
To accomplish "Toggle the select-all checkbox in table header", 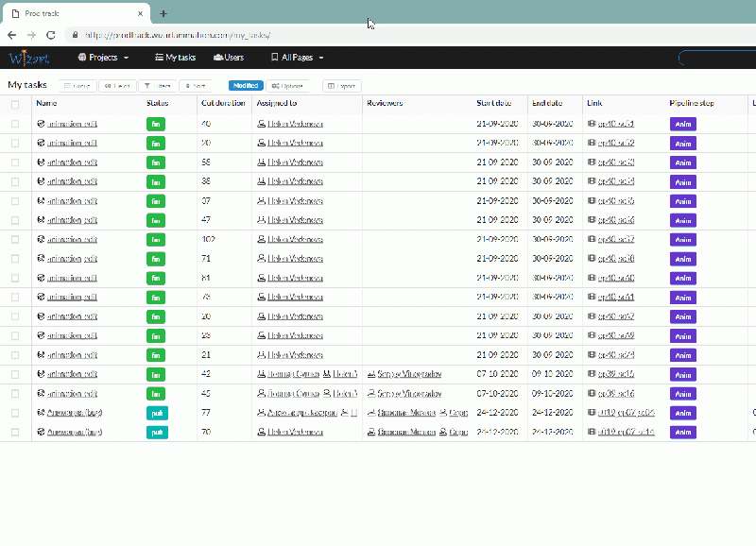I will coord(15,103).
